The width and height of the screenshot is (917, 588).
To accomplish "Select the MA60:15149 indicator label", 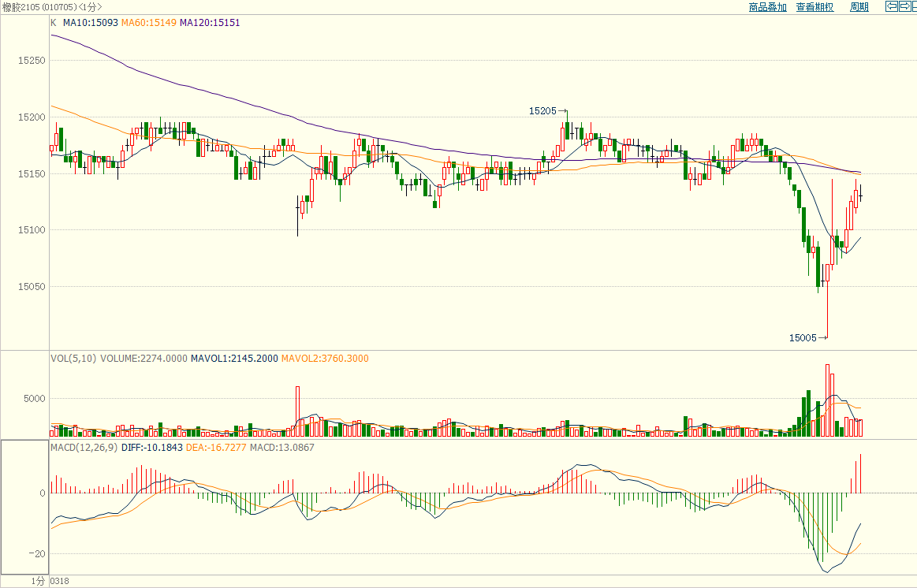I will tap(148, 23).
